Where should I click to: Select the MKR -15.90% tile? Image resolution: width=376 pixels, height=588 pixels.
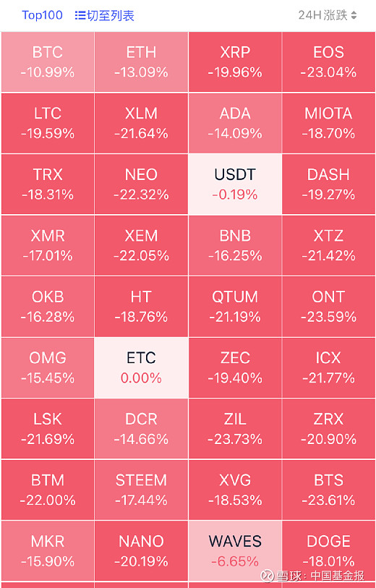click(x=48, y=551)
